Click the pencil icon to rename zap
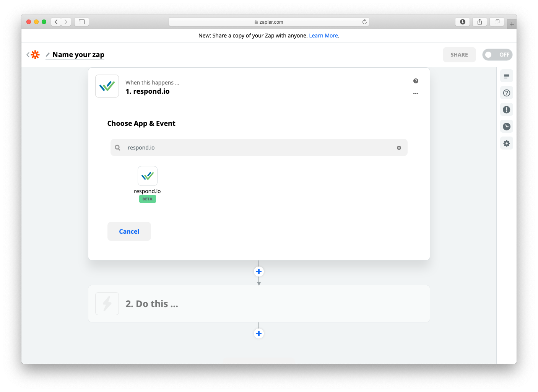Viewport: 538px width, 392px height. click(48, 55)
